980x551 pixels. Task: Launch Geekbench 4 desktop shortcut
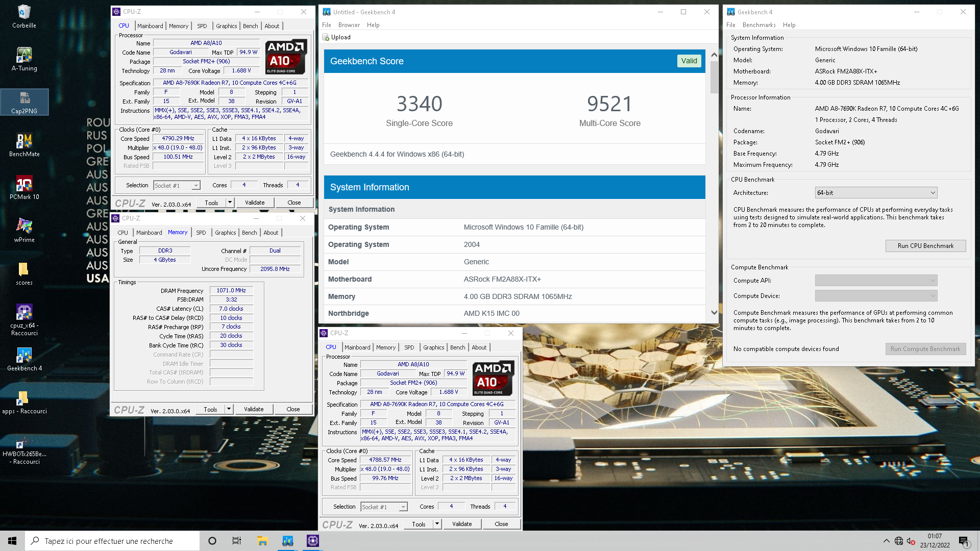(x=24, y=359)
